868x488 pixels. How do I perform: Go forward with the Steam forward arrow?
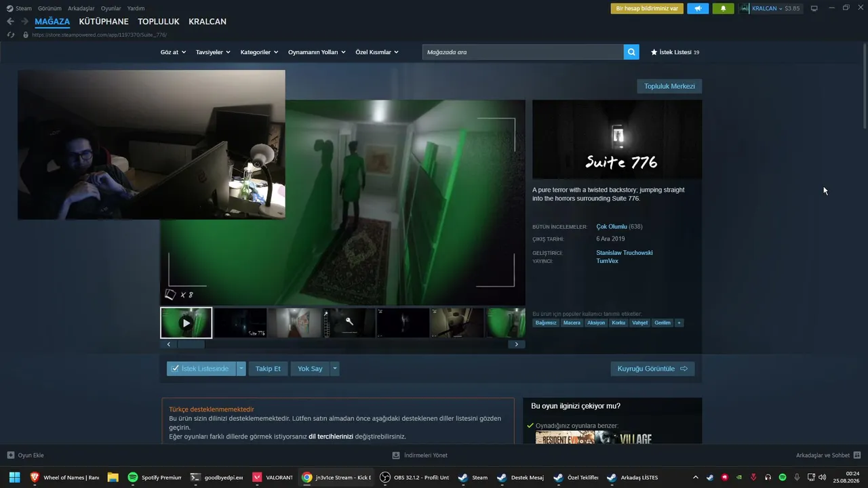click(x=24, y=22)
